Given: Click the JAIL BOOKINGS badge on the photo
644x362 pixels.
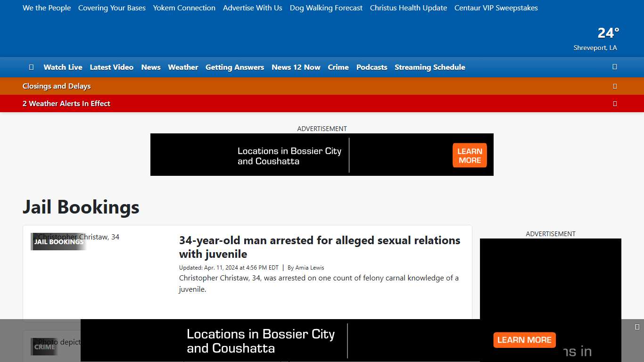Looking at the screenshot, I should point(58,241).
